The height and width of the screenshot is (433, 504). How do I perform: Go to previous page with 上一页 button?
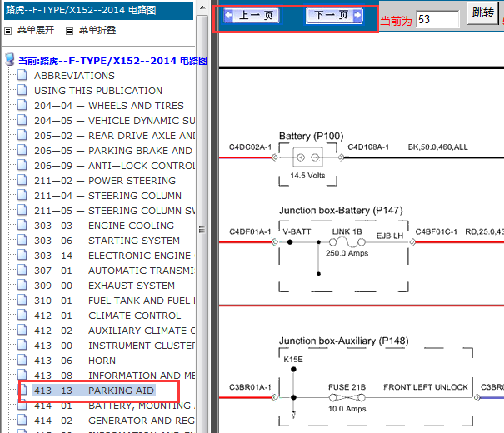tap(252, 16)
